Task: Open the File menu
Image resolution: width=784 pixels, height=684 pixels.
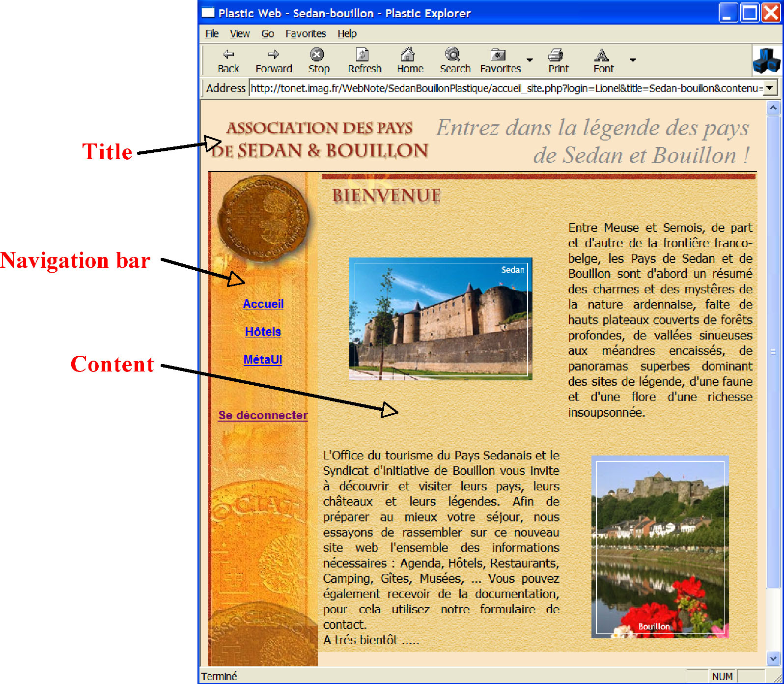Action: point(212,33)
